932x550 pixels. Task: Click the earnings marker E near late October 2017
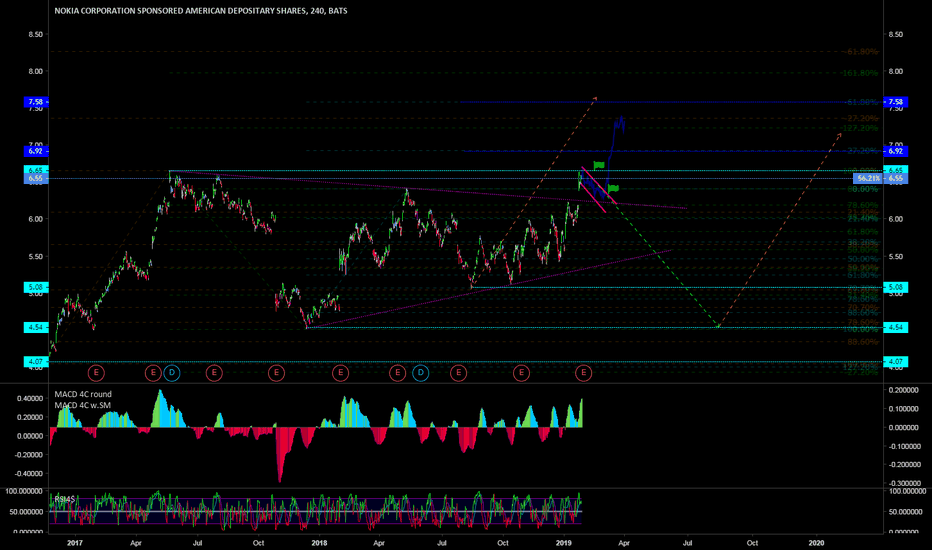click(276, 373)
